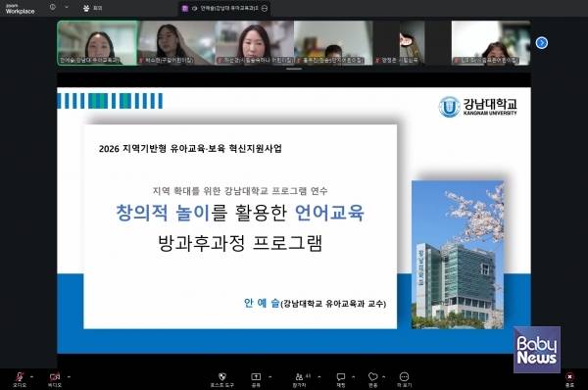Click slide title '창의적 놀이를 활용한 언어교육'
This screenshot has height=390, width=588.
click(240, 213)
